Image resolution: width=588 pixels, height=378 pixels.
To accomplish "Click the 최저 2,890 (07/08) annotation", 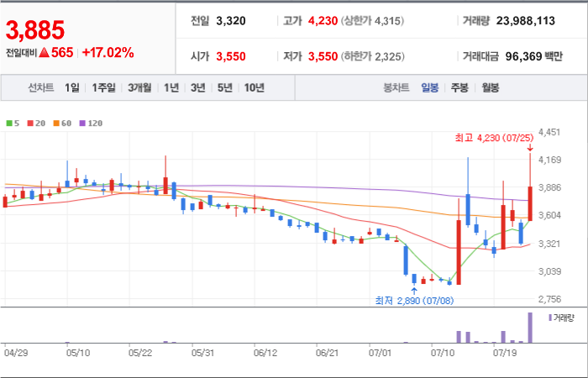I will [x=414, y=301].
